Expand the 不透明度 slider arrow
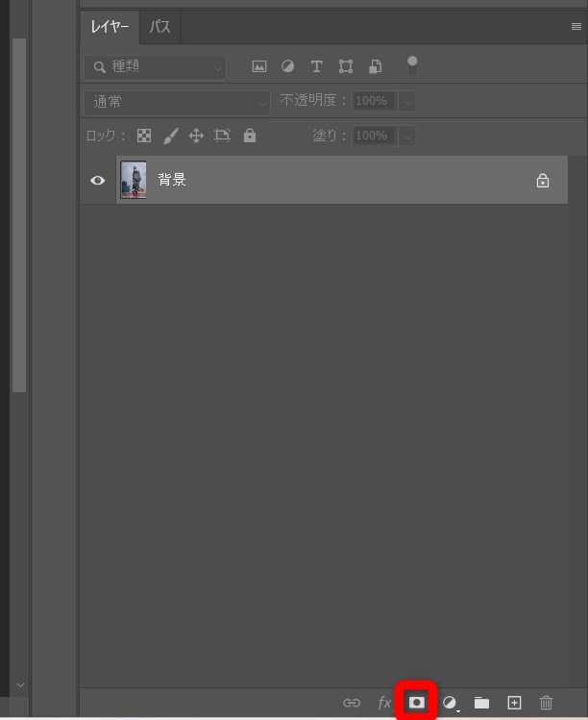The height and width of the screenshot is (720, 588). 407,102
